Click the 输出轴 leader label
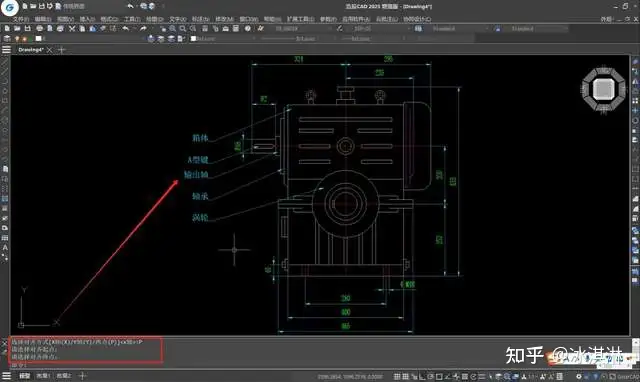This screenshot has height=382, width=640. click(196, 175)
